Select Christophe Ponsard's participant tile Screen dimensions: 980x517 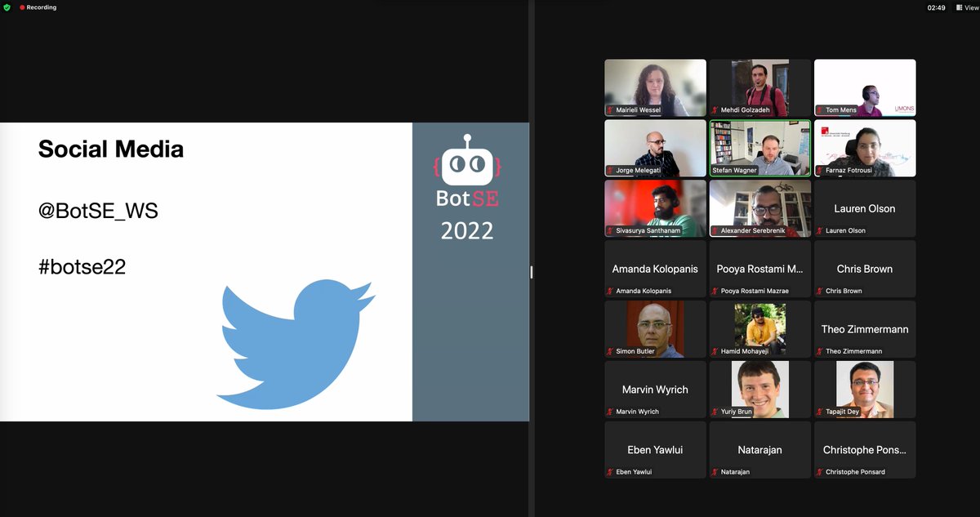pos(865,450)
